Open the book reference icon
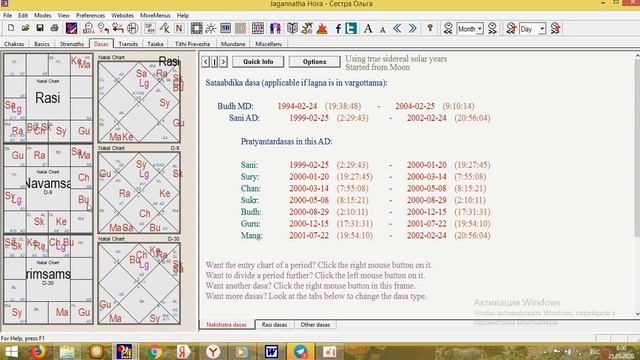The height and width of the screenshot is (360, 640). [292, 28]
